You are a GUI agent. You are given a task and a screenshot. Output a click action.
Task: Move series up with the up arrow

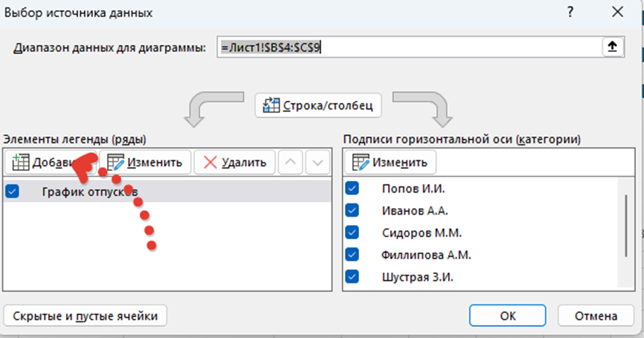(x=290, y=162)
